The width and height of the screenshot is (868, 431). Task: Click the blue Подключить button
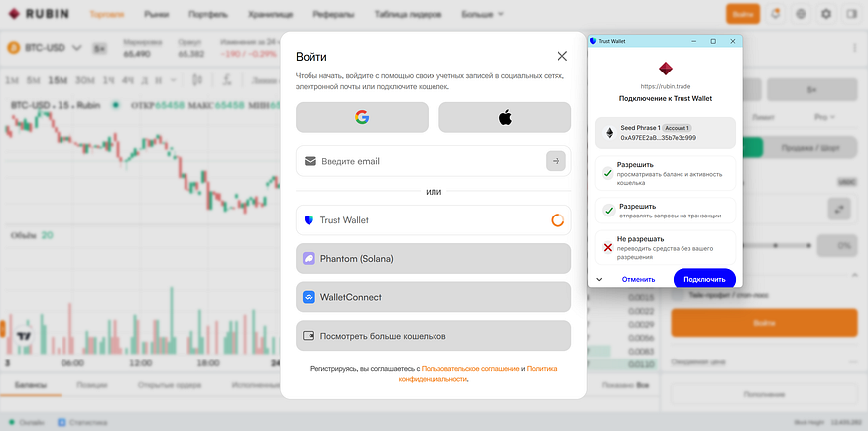[704, 279]
